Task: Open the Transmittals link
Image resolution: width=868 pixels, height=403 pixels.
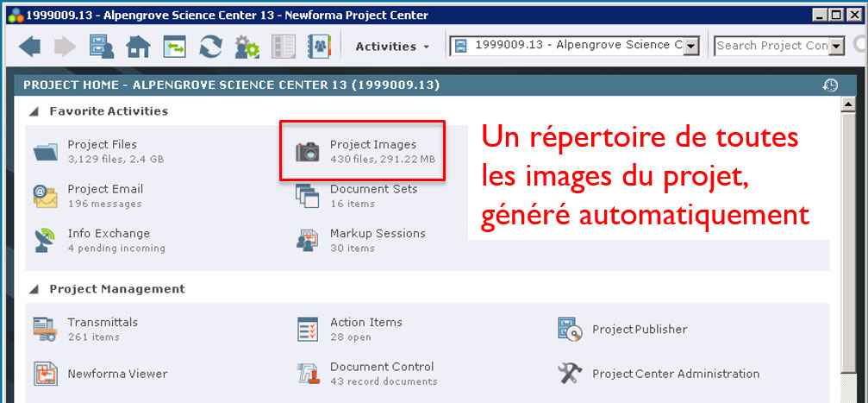Action: (x=103, y=322)
